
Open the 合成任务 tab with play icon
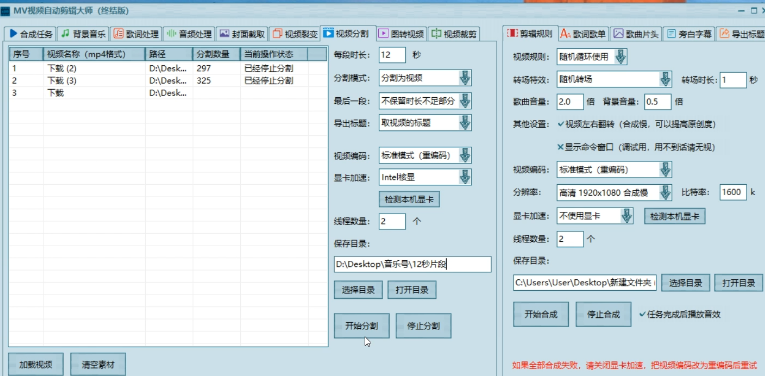[31, 34]
